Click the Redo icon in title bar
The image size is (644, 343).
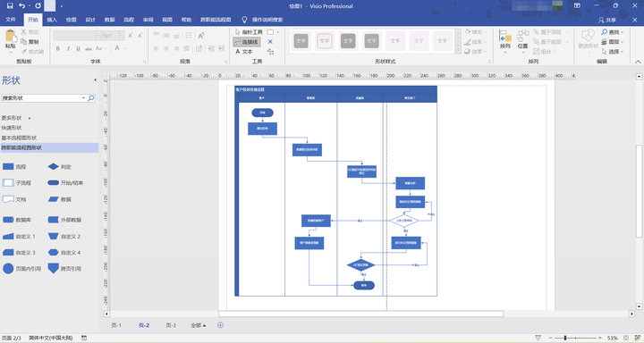[38, 5]
